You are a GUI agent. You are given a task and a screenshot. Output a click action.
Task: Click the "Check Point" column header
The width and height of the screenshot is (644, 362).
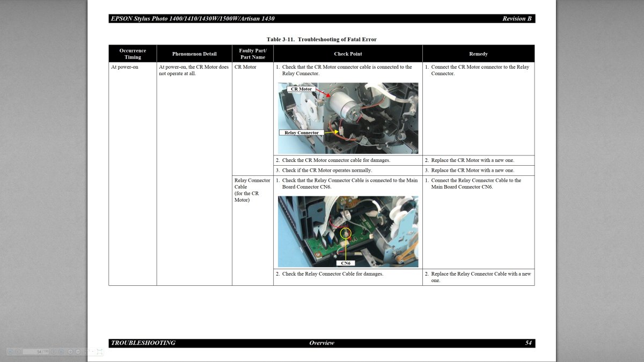(x=348, y=54)
